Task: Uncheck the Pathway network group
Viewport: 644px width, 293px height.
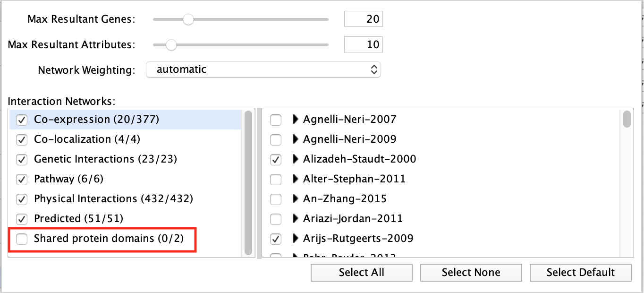Action: coord(22,180)
